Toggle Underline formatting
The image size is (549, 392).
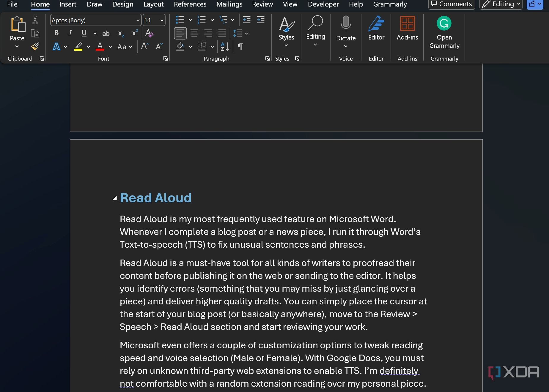[x=84, y=33]
